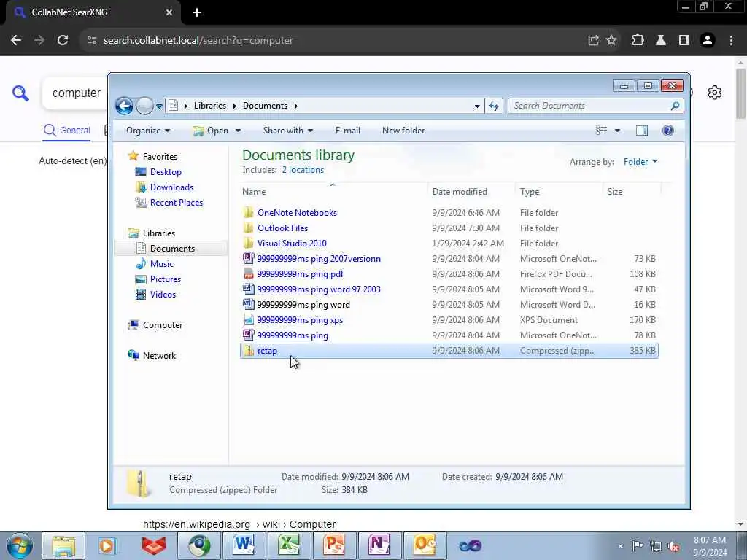Open browser extensions puzzle icon
Screen dimensions: 747x560
(x=638, y=41)
